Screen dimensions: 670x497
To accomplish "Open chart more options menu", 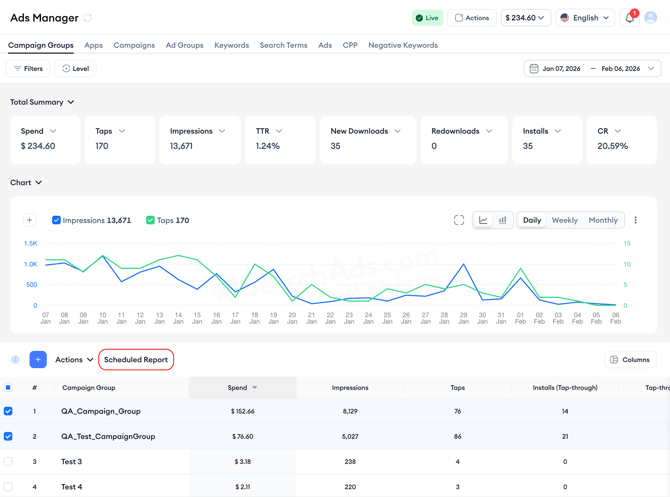I will click(x=635, y=220).
